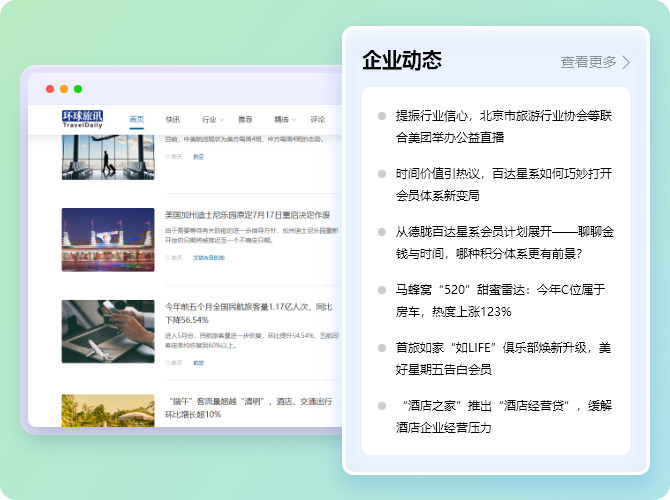This screenshot has height=500, width=670.
Task: Open news item “酒店之家”推出“酒店经营贷”
Action: tap(504, 417)
